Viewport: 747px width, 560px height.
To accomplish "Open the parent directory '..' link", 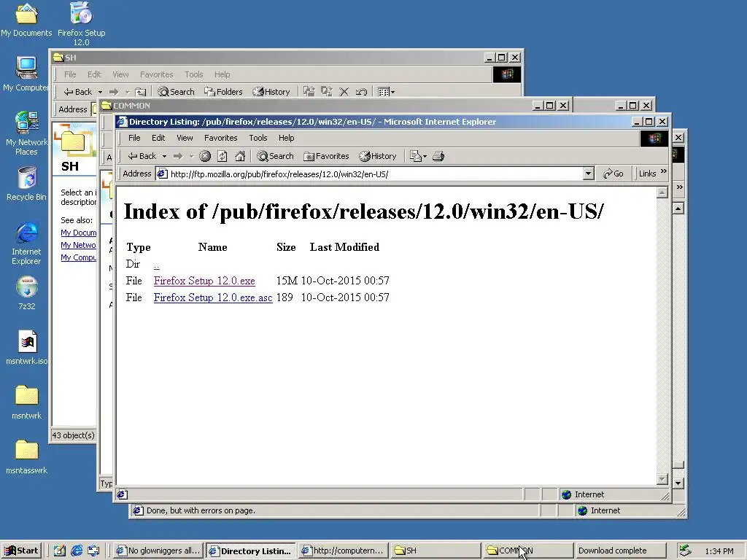I will point(156,264).
